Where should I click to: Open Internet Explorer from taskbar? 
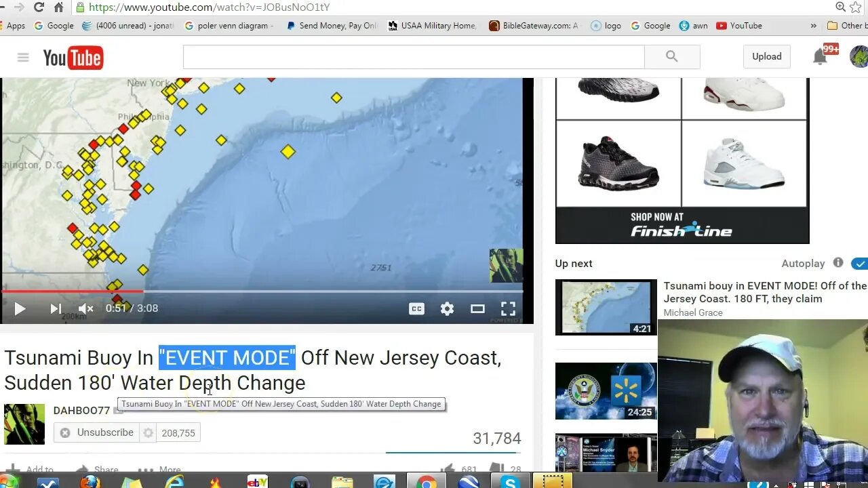[174, 482]
